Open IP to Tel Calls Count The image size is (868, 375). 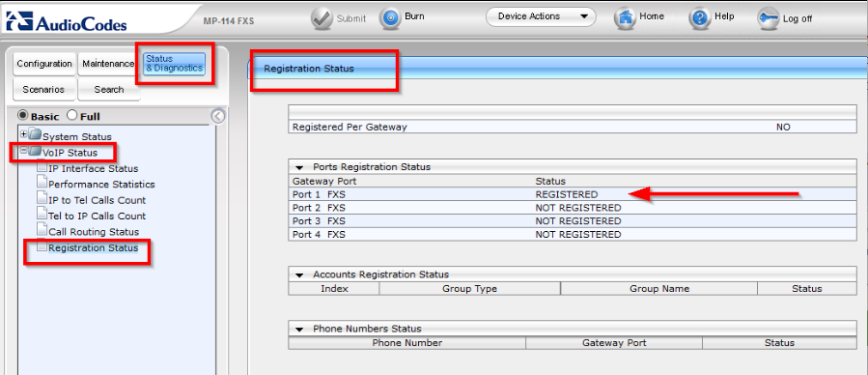98,200
